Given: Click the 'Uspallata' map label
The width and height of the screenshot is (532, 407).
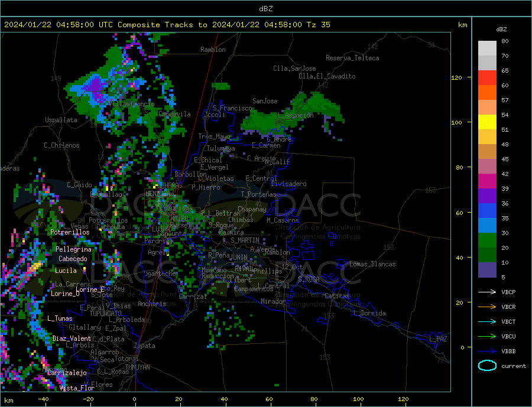Looking at the screenshot, I should tap(61, 120).
